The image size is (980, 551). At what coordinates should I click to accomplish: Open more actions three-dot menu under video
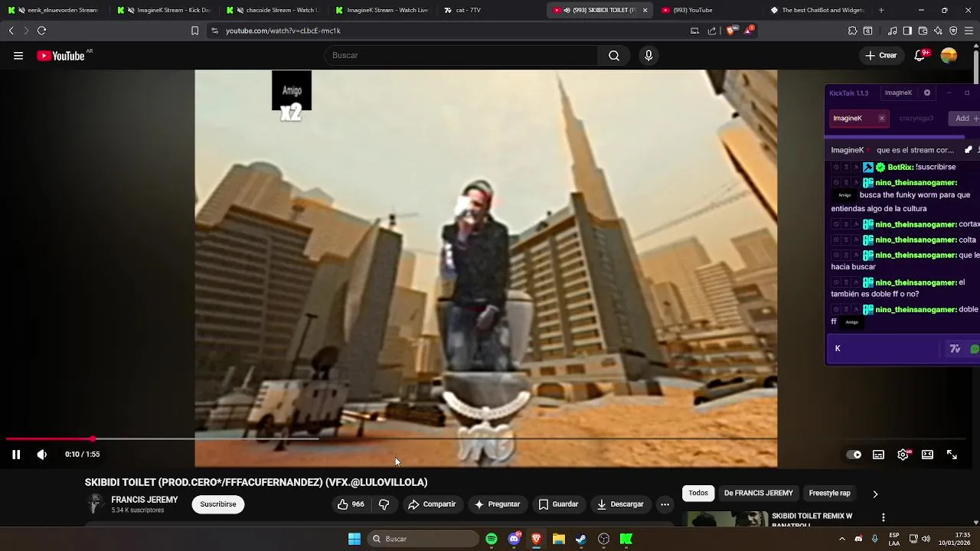coord(665,504)
